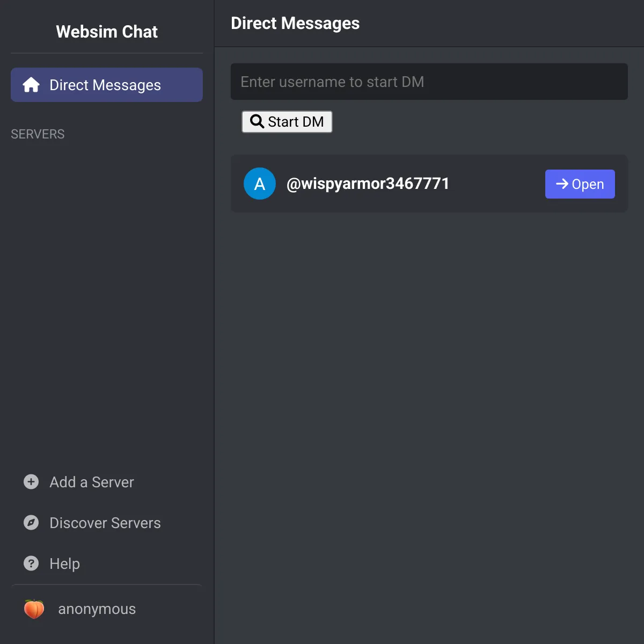Click the plus icon for Add a Server
This screenshot has height=644, width=644.
tap(31, 482)
